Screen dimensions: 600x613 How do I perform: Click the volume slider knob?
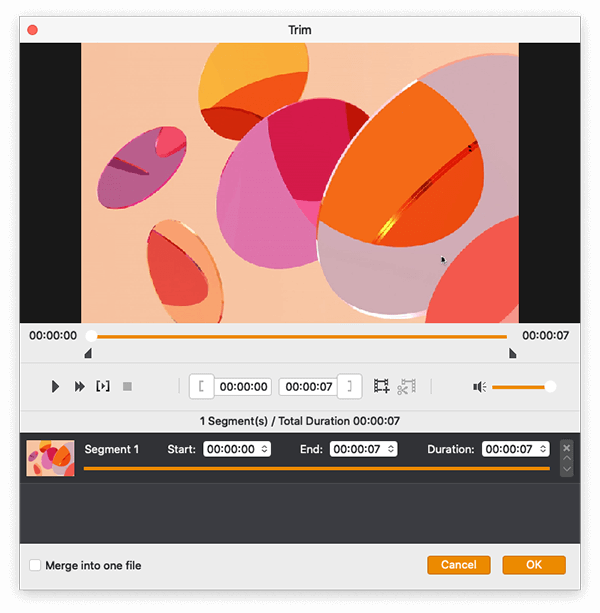550,386
